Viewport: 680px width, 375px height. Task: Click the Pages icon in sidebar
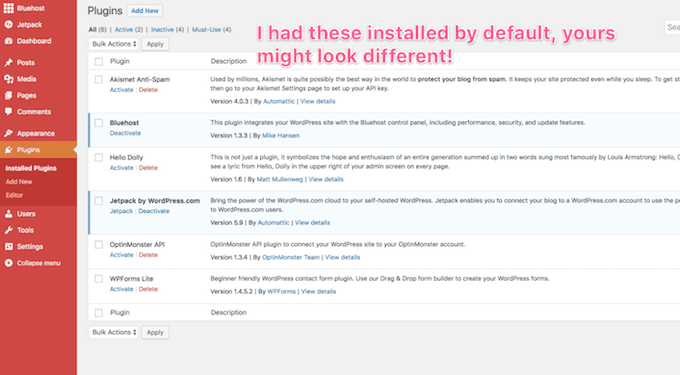(x=8, y=95)
